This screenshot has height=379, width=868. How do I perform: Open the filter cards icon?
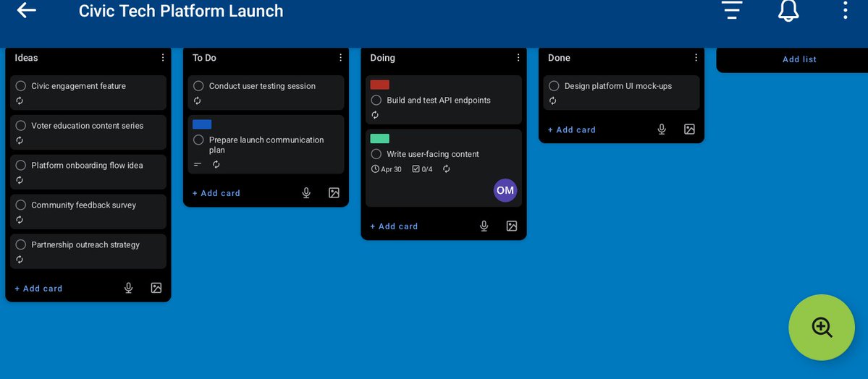pyautogui.click(x=731, y=10)
